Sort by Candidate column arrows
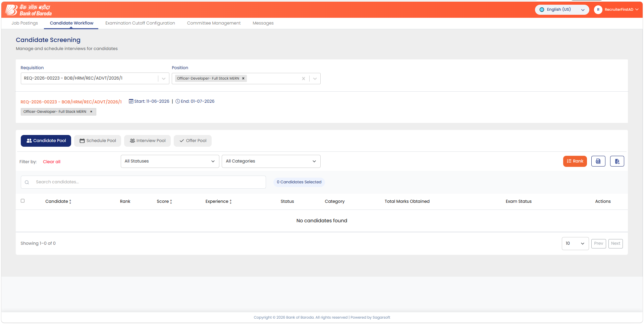This screenshot has width=644, height=324. [70, 201]
